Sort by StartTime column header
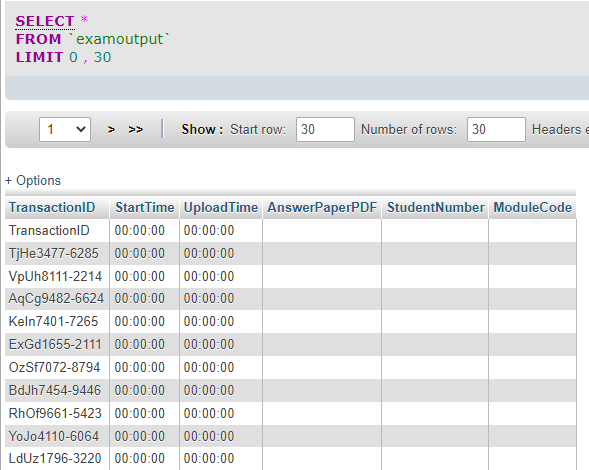 (x=145, y=207)
